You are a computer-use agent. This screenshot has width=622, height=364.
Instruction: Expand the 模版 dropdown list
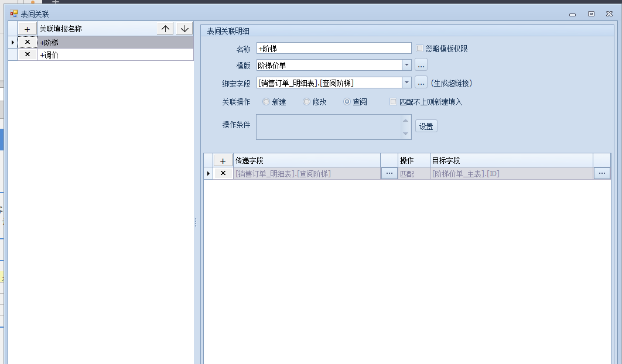click(x=406, y=65)
